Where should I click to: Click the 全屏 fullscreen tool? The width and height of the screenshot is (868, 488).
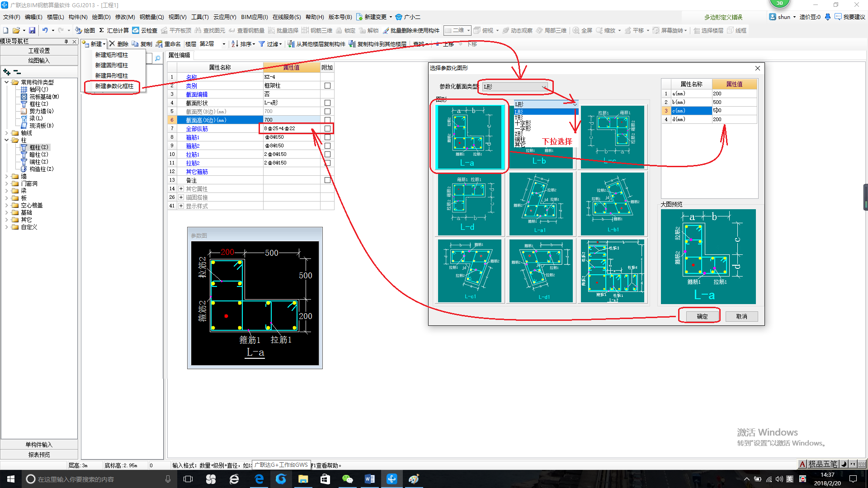[x=582, y=30]
